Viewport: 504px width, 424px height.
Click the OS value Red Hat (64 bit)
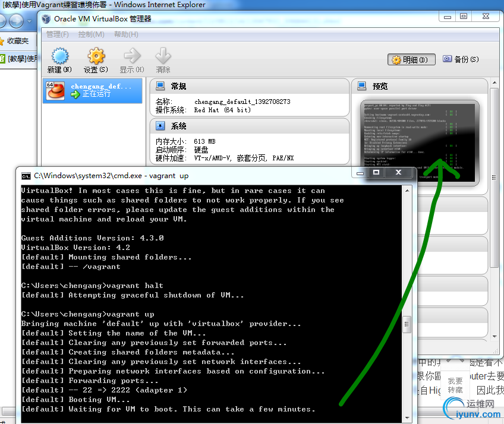pos(222,110)
